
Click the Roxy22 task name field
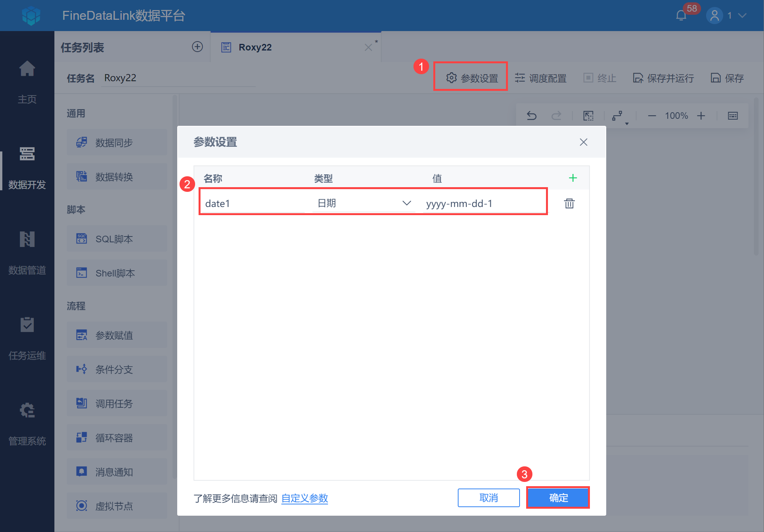pos(178,78)
